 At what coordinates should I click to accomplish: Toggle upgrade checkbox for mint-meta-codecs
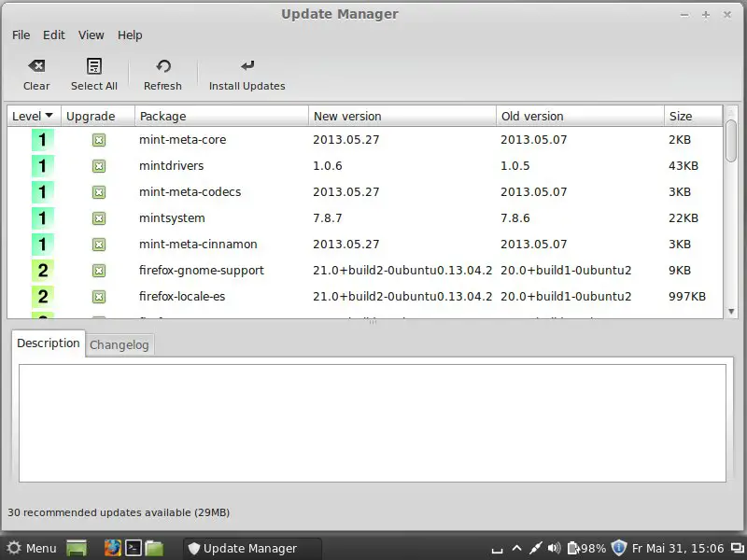tap(99, 192)
